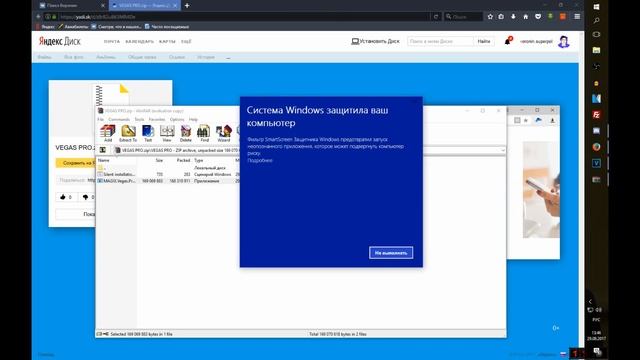Open WinRAR Commands menu
The width and height of the screenshot is (640, 360).
click(x=119, y=119)
